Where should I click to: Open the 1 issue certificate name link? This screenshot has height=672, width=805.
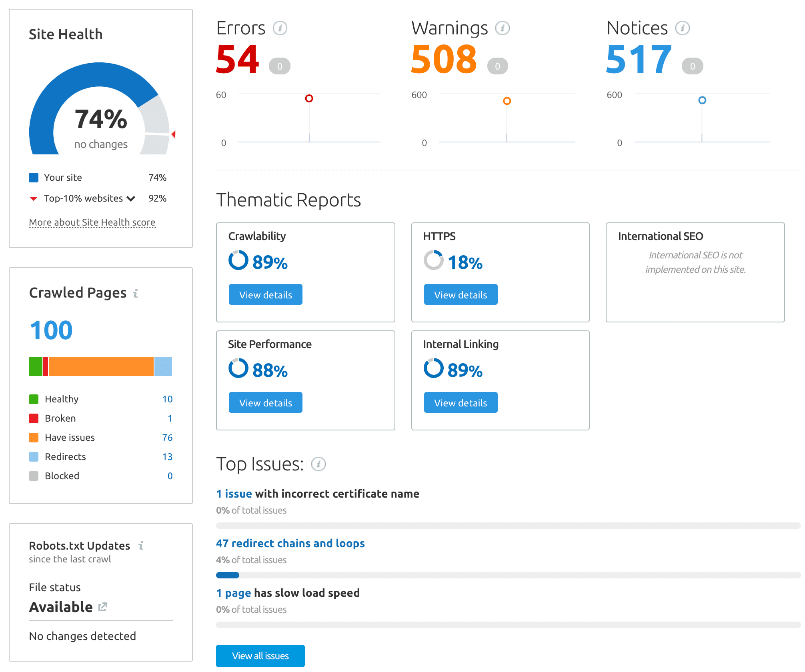[234, 494]
